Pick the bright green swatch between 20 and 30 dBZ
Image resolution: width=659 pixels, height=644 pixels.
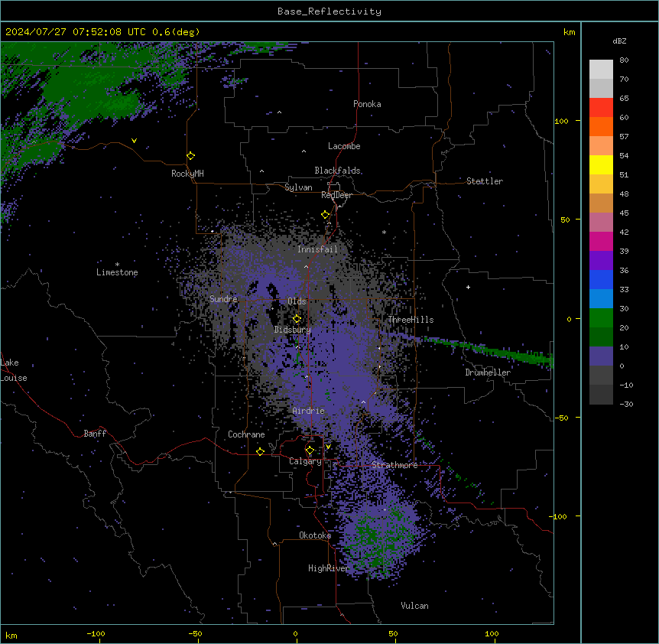pyautogui.click(x=601, y=318)
